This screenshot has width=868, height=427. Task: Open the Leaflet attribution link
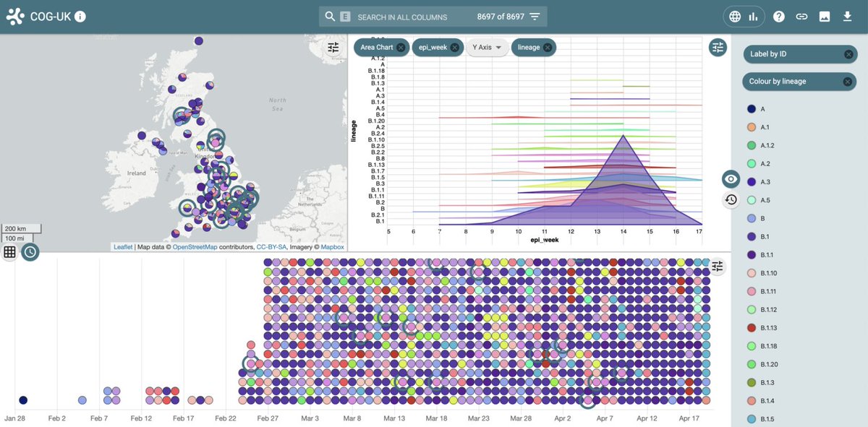(x=123, y=247)
